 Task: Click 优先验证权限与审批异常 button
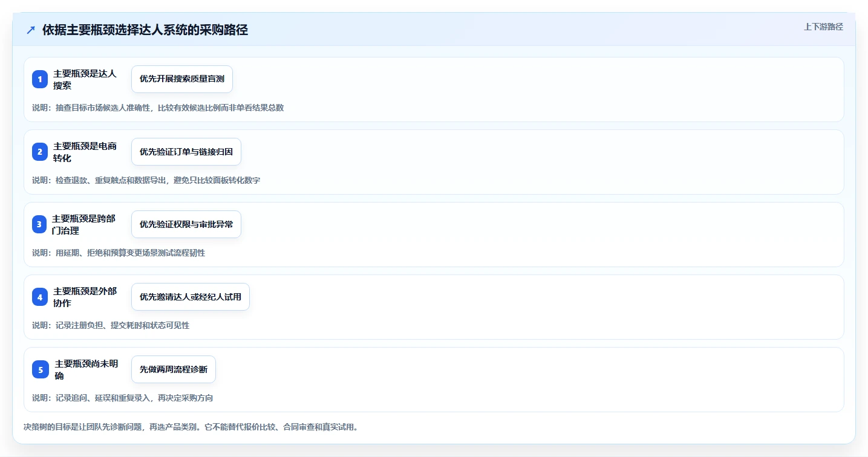point(186,224)
